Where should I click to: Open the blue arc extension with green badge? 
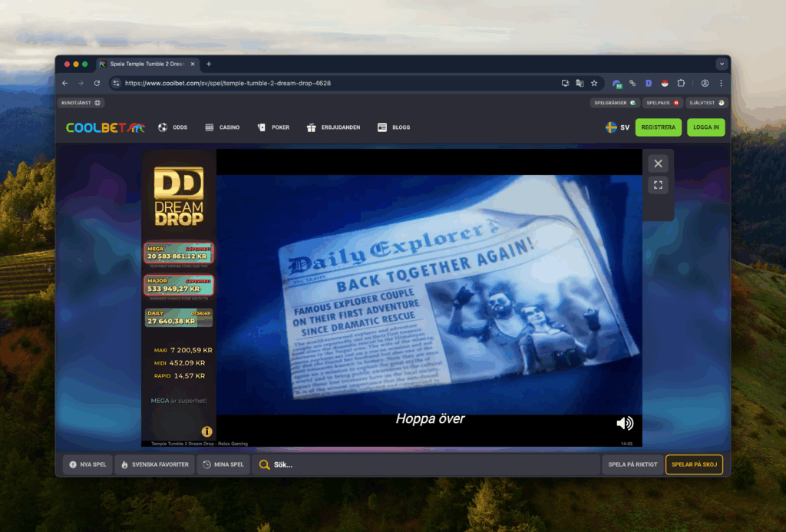coord(616,84)
